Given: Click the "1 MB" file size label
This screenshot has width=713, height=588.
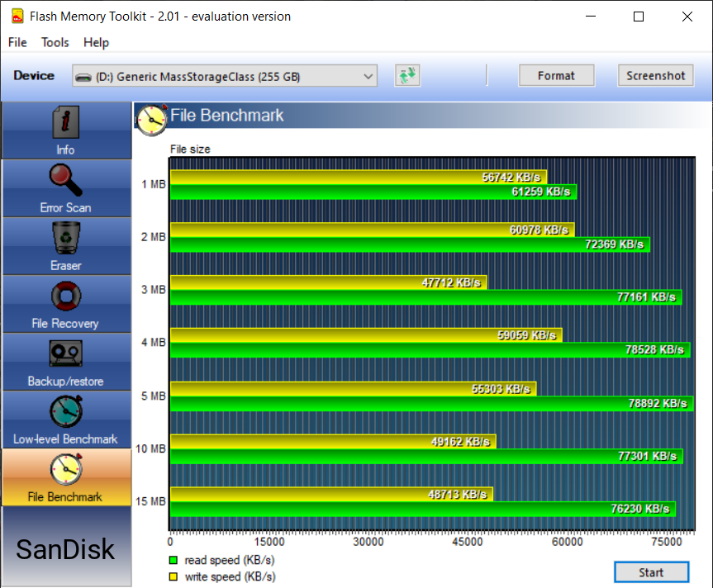Looking at the screenshot, I should pyautogui.click(x=153, y=184).
